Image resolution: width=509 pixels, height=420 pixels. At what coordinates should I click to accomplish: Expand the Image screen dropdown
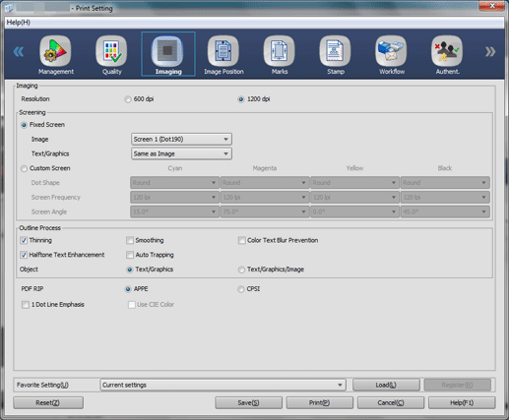click(x=181, y=139)
